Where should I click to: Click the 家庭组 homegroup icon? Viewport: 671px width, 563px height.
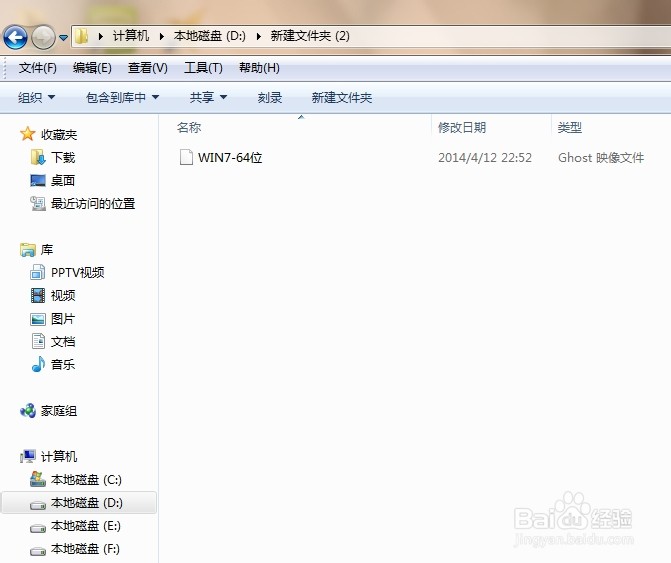click(28, 411)
